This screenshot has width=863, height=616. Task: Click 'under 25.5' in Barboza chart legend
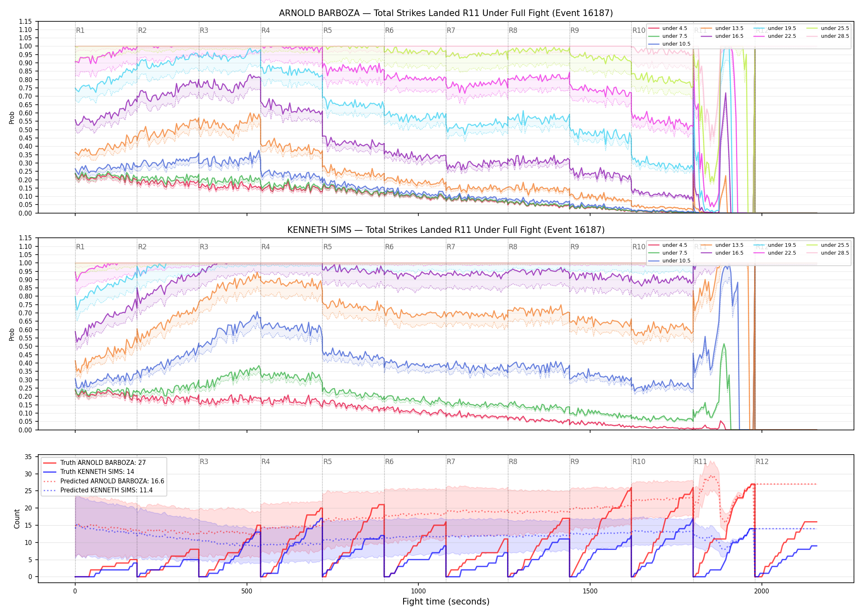(835, 28)
